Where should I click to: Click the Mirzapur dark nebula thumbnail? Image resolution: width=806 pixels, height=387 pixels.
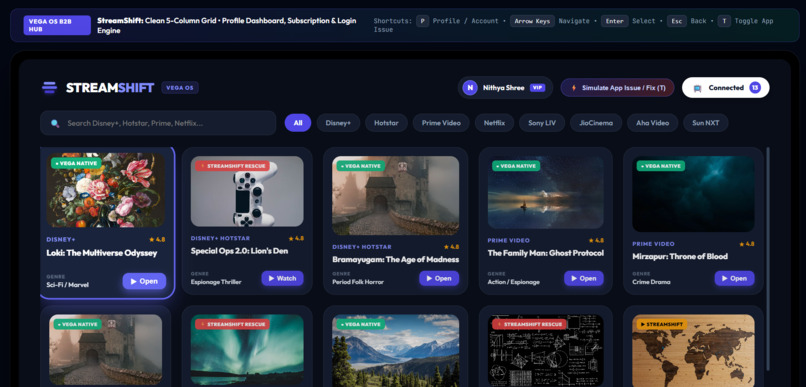693,194
